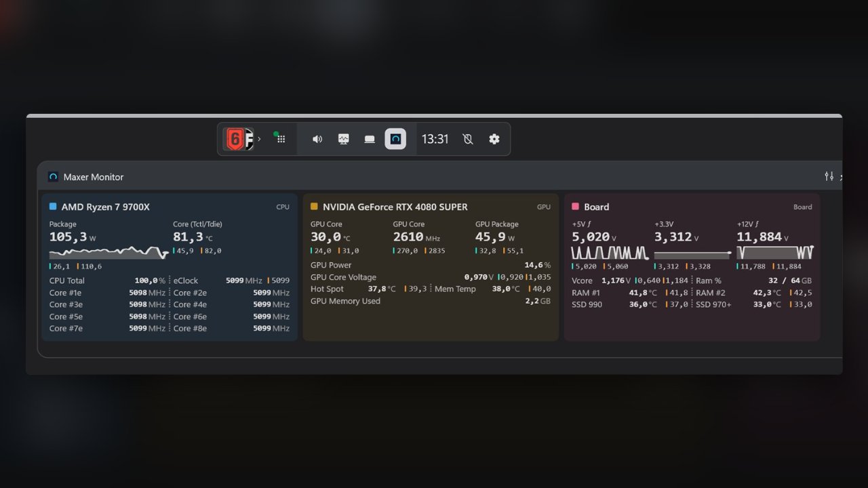Click the 13:31 clock
Image resolution: width=868 pixels, height=488 pixels.
pyautogui.click(x=435, y=139)
